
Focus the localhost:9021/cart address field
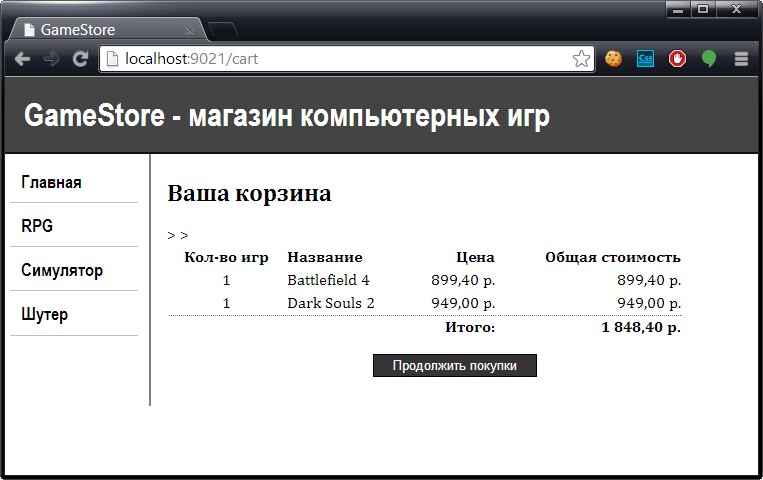point(346,59)
